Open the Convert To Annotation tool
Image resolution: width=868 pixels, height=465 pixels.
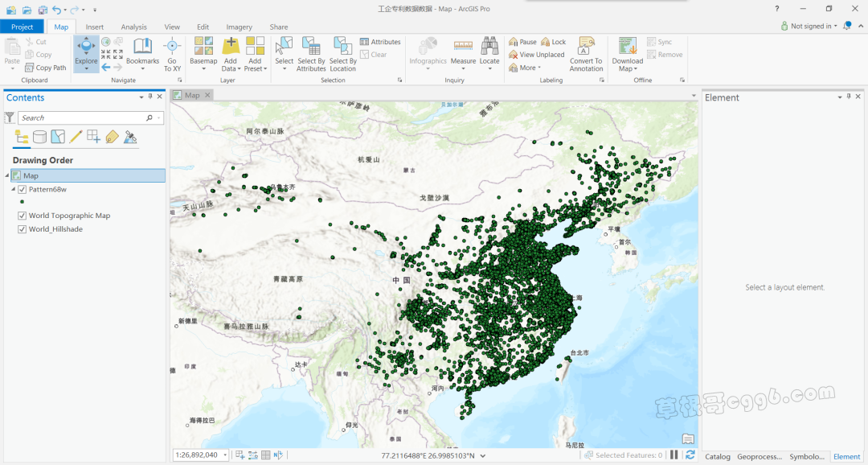[x=586, y=48]
